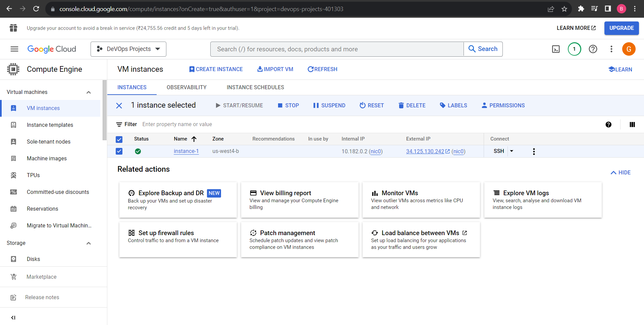
Task: Click the resource search input field
Action: pos(337,49)
